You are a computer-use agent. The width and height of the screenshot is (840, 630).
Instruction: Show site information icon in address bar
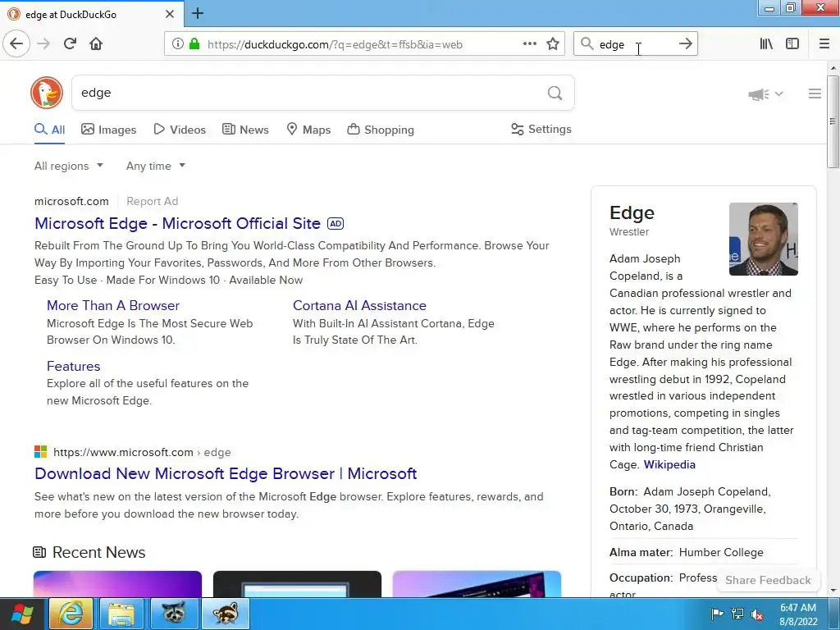pyautogui.click(x=177, y=44)
